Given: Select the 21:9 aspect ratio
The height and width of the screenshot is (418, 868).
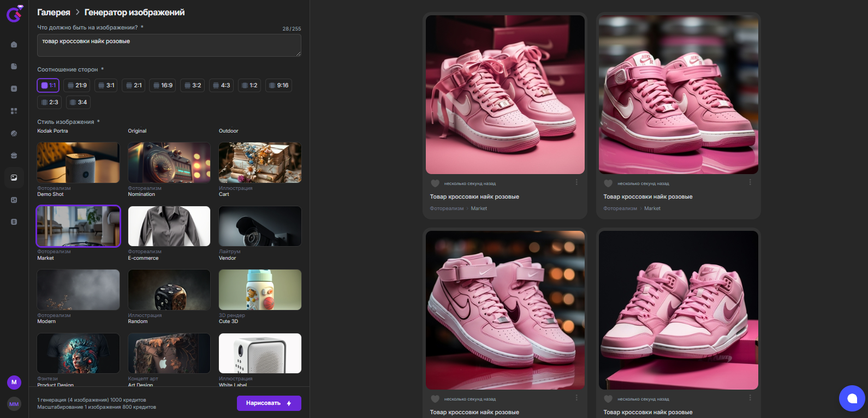Looking at the screenshot, I should tap(77, 85).
